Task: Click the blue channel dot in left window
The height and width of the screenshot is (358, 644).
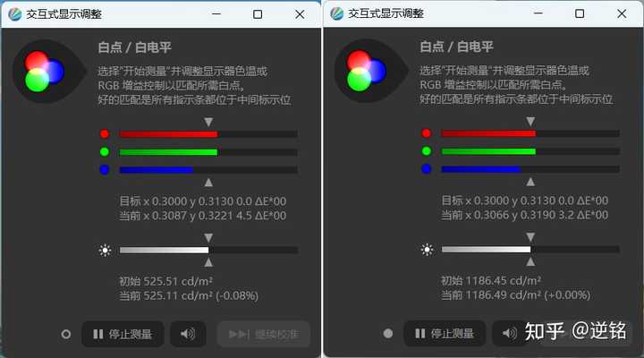Action: click(x=105, y=169)
